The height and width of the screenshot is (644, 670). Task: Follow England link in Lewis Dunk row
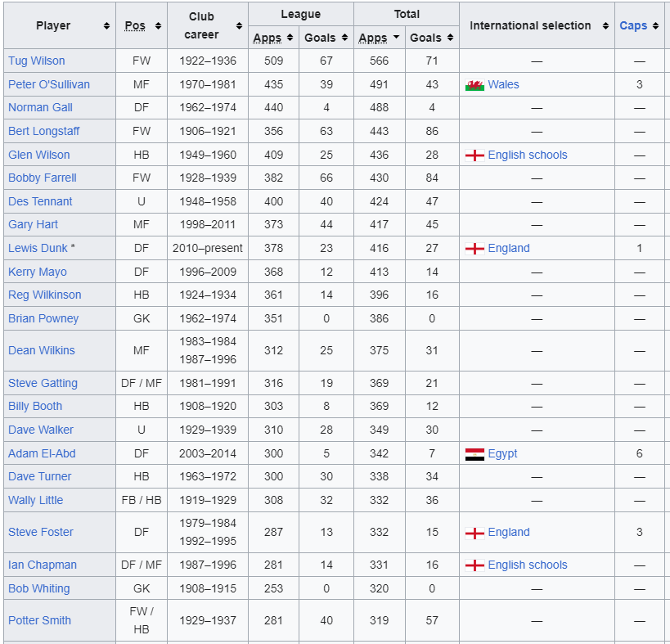pyautogui.click(x=509, y=248)
